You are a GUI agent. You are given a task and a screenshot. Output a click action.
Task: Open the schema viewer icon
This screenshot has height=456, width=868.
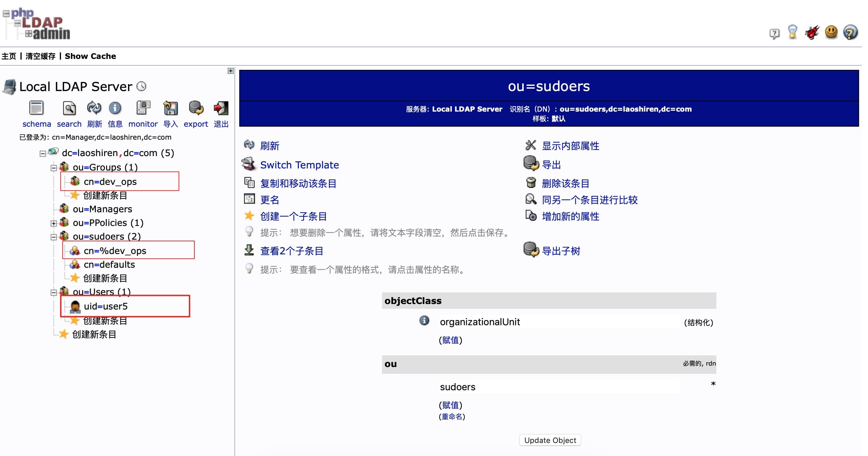point(36,108)
